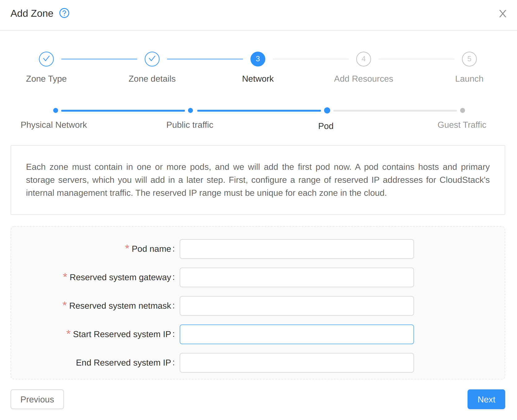
Task: Open the Physical Network sub-step label
Action: 54,125
